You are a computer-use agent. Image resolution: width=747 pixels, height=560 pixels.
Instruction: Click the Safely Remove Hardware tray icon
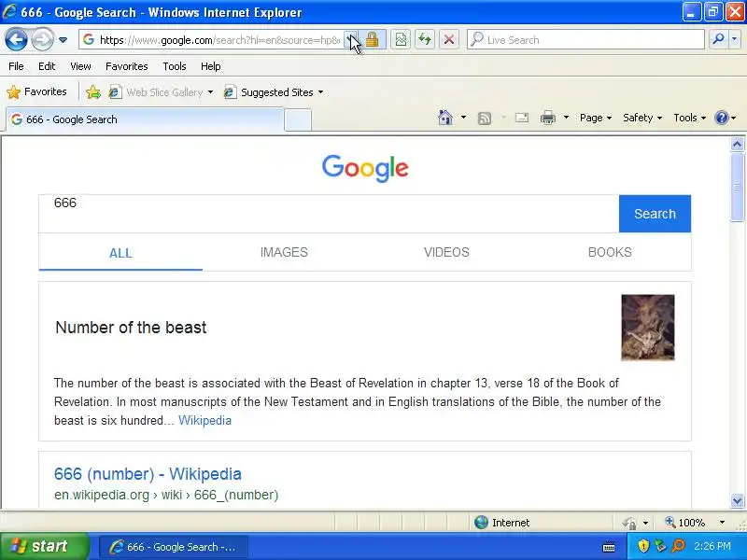660,546
